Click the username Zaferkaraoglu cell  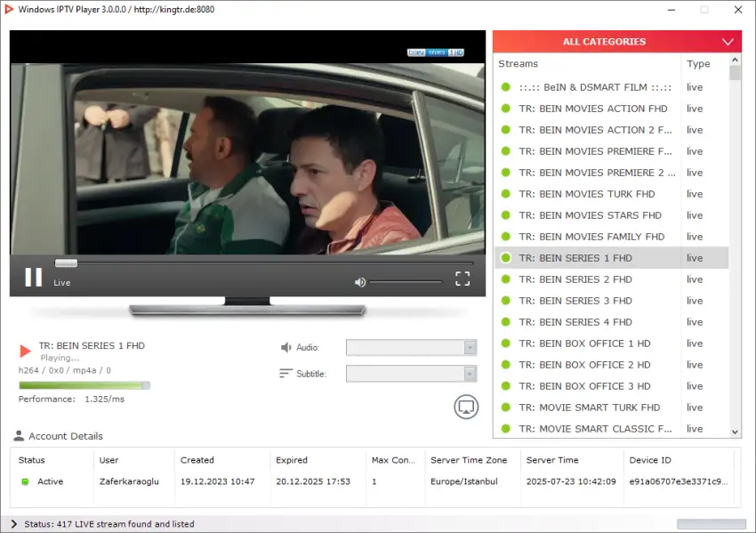[129, 481]
